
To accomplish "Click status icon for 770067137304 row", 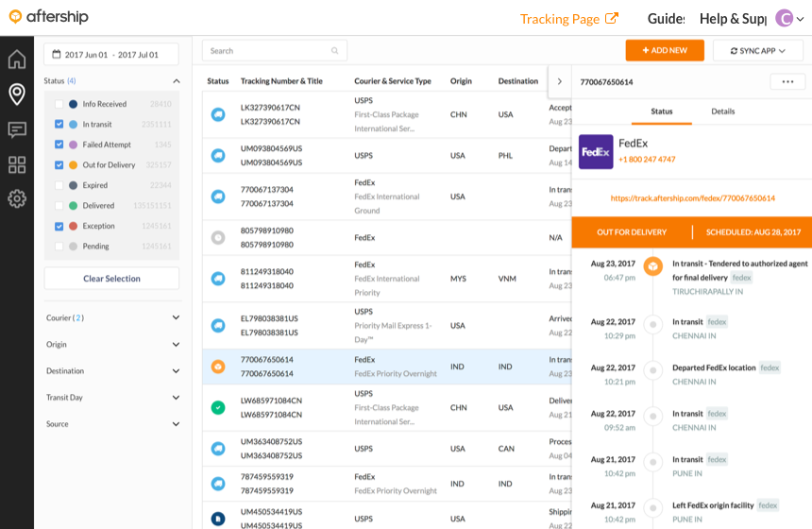I will click(x=218, y=196).
